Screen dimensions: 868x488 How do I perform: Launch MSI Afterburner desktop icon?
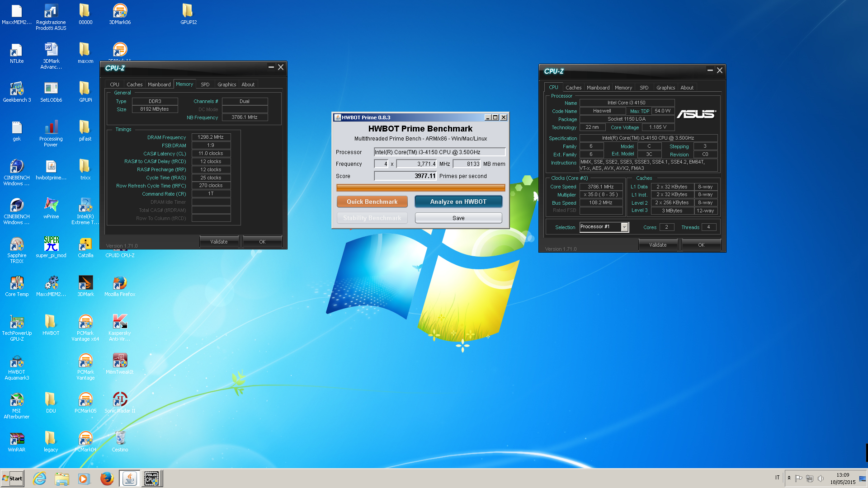(17, 405)
